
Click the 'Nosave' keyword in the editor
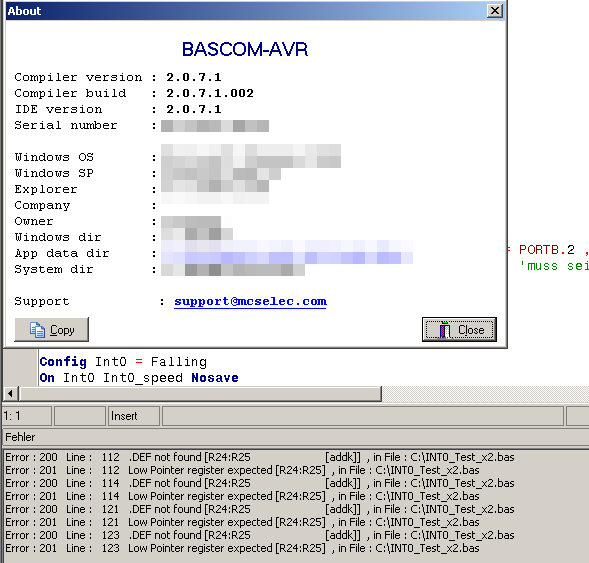click(x=215, y=378)
